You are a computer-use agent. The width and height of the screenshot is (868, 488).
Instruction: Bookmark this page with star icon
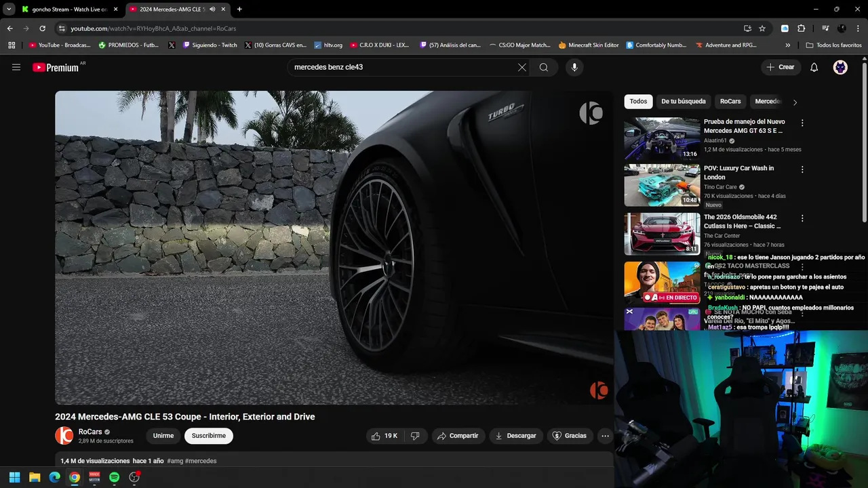click(x=762, y=28)
